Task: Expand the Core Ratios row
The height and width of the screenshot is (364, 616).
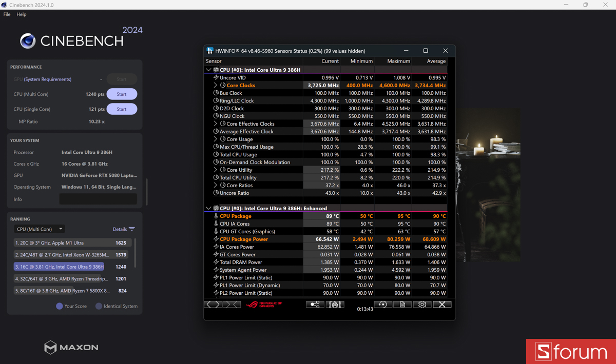Action: click(216, 185)
